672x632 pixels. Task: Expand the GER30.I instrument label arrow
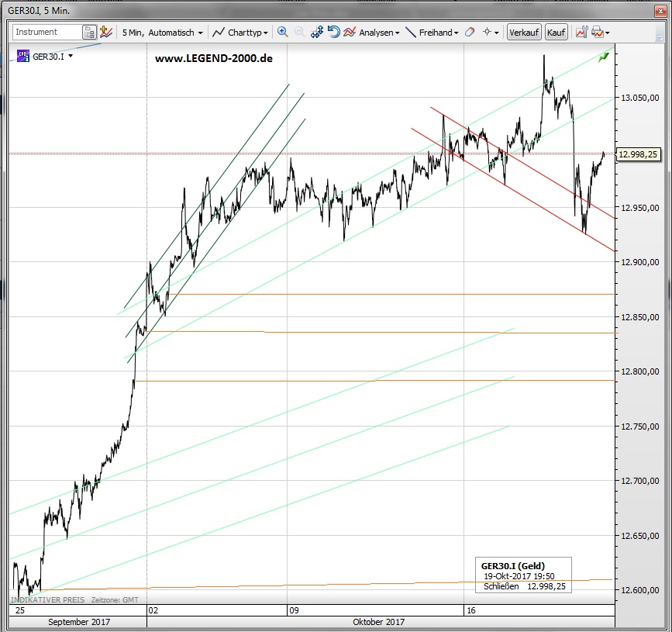(x=71, y=56)
